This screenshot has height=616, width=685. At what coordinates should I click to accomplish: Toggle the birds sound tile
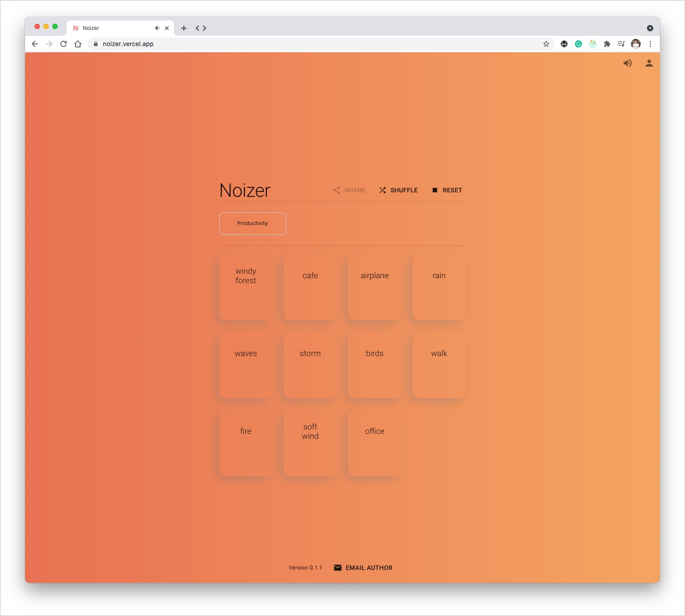pyautogui.click(x=375, y=365)
